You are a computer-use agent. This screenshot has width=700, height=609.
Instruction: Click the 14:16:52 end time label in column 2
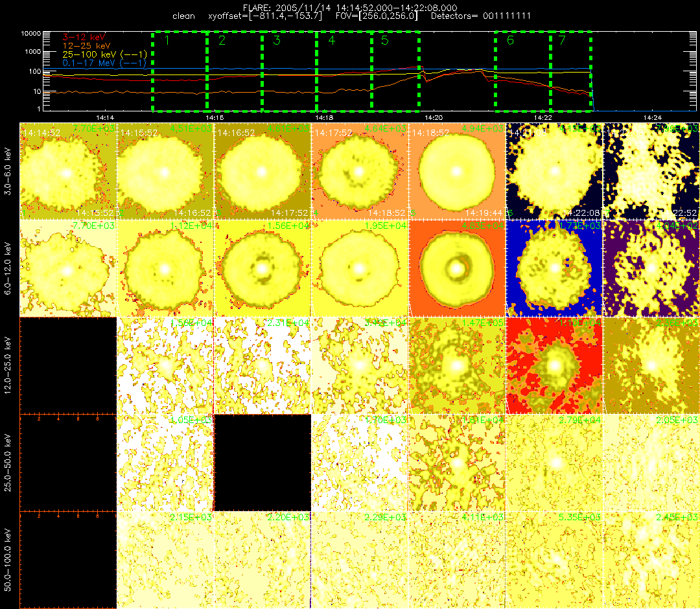[x=192, y=213]
